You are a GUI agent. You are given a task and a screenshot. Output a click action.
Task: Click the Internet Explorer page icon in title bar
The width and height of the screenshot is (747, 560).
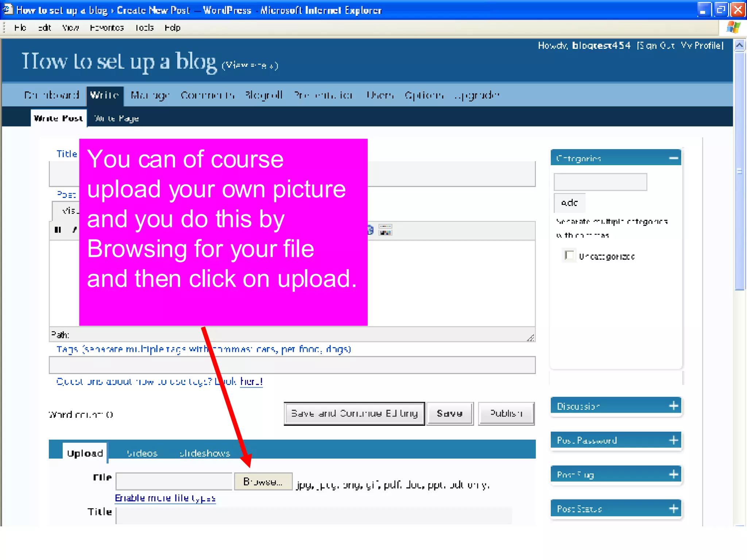8,9
